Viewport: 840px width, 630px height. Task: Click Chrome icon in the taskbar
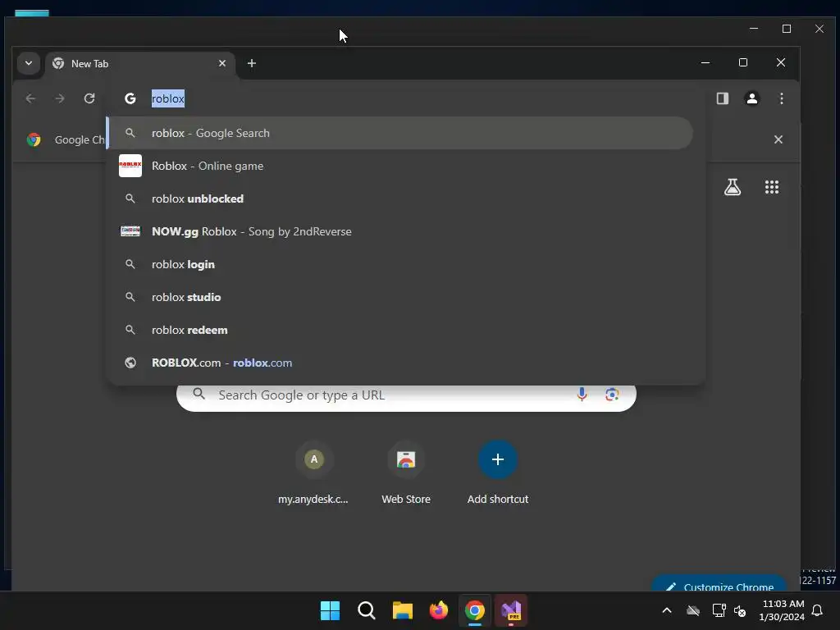(x=475, y=610)
